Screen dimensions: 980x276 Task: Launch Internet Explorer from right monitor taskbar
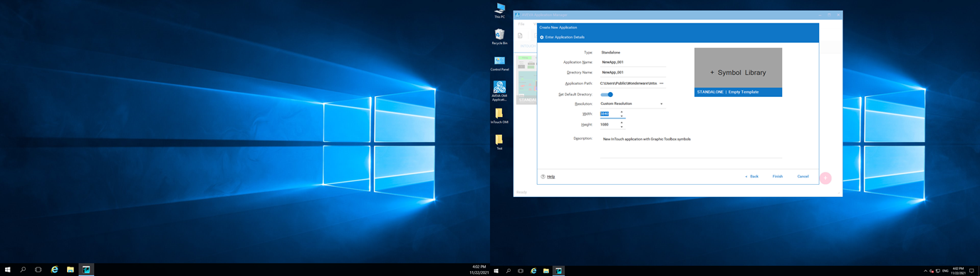point(533,271)
